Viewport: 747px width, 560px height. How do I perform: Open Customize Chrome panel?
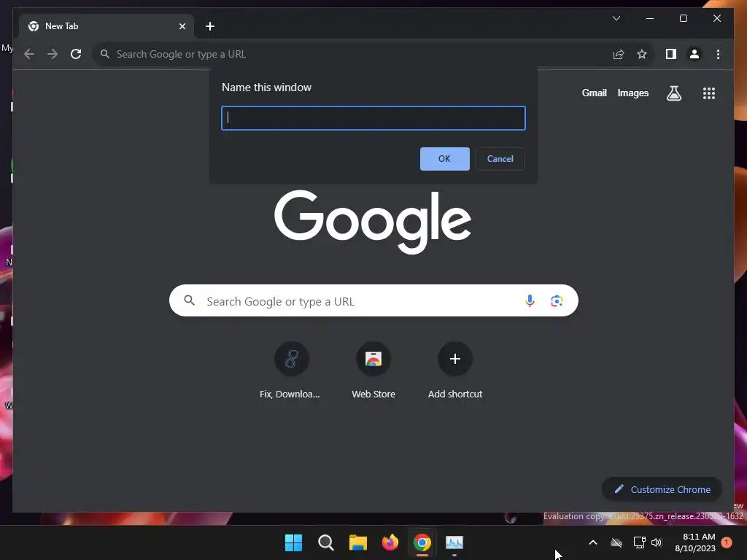point(662,489)
